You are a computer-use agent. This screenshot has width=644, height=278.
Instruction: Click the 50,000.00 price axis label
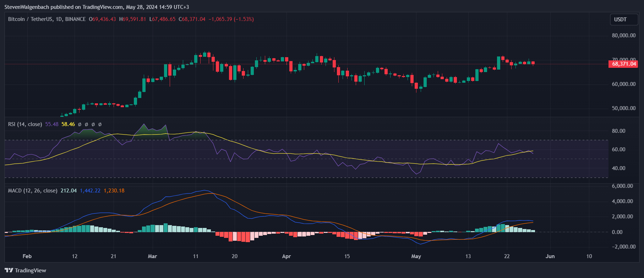[x=624, y=108]
